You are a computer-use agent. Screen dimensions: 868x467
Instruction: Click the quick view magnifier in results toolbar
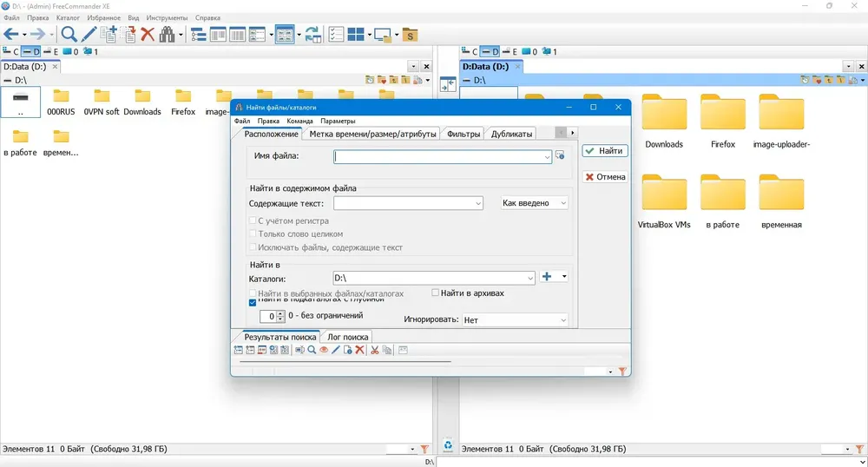click(312, 350)
